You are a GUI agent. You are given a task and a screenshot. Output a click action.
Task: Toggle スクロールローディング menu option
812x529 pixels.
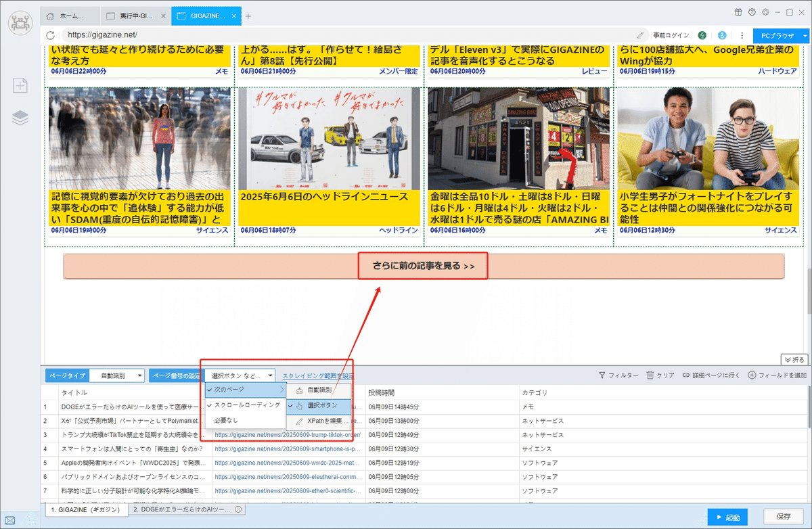[x=246, y=405]
